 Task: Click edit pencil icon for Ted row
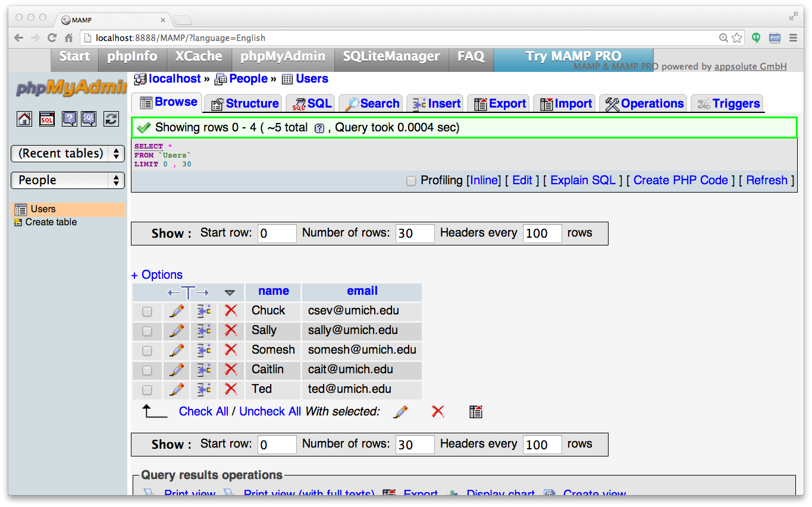pos(177,389)
